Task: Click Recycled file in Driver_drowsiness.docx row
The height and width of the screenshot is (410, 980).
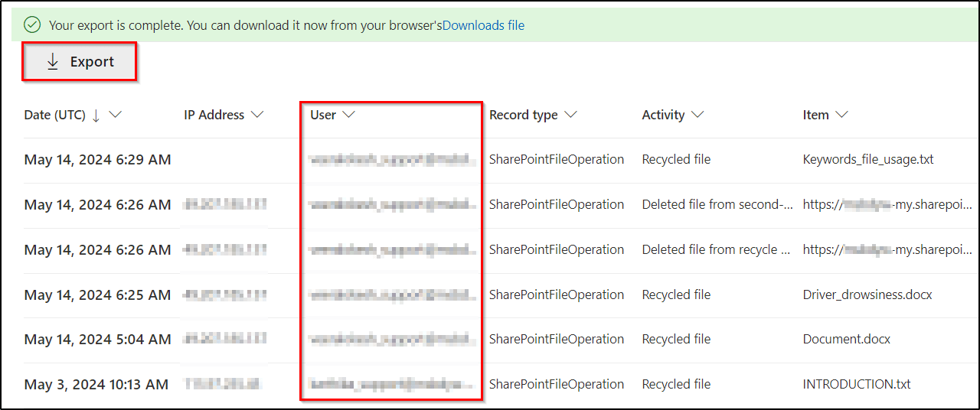Action: coord(676,294)
